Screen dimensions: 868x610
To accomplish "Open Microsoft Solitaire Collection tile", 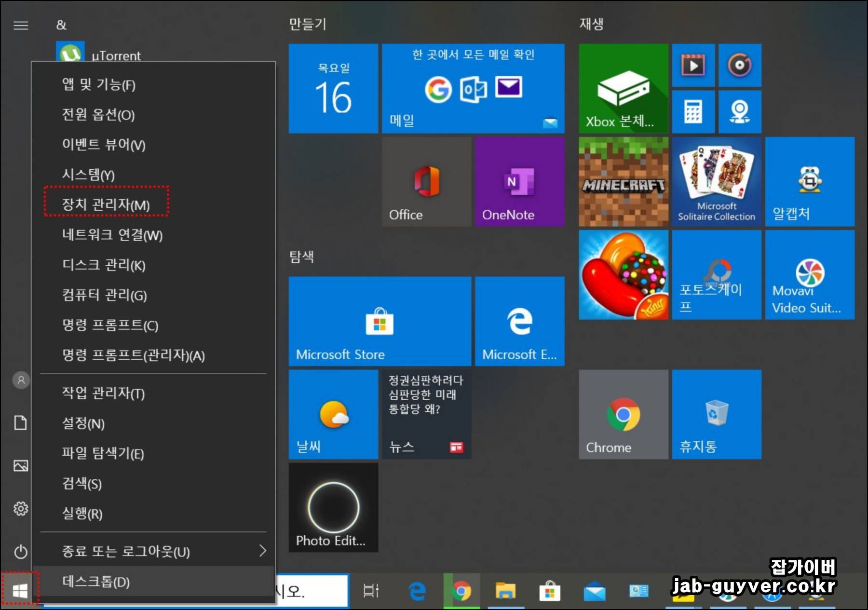I will 717,181.
